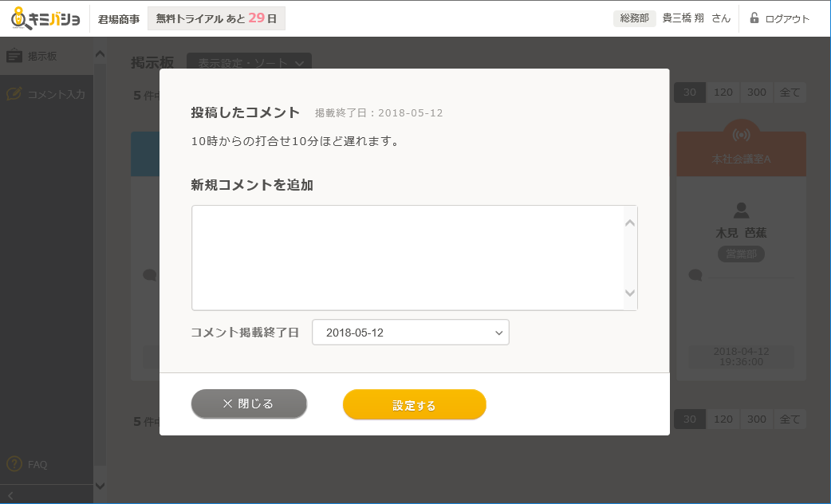Click sidebar scroll up arrow
Image resolution: width=831 pixels, height=504 pixels.
(100, 54)
